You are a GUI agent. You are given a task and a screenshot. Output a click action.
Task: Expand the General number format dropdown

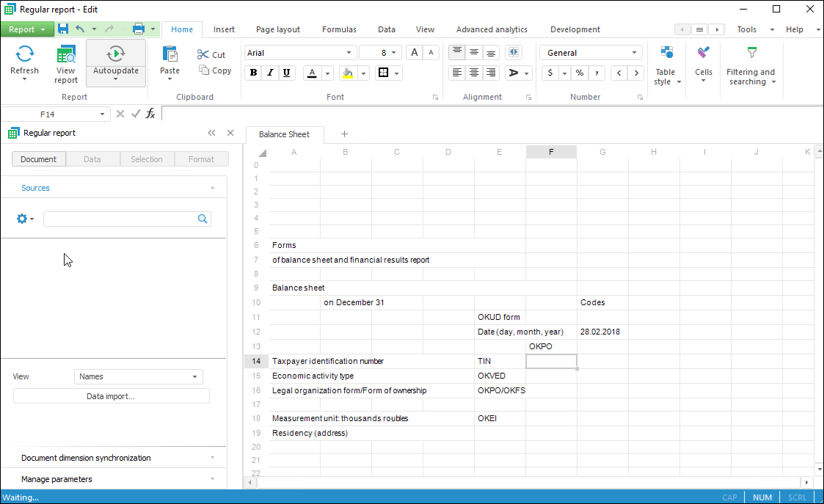coord(634,53)
